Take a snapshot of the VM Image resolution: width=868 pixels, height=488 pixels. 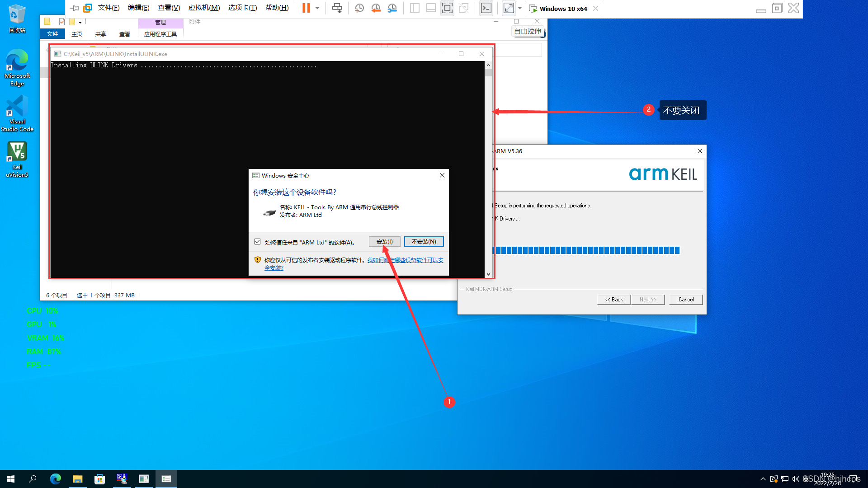pyautogui.click(x=359, y=8)
